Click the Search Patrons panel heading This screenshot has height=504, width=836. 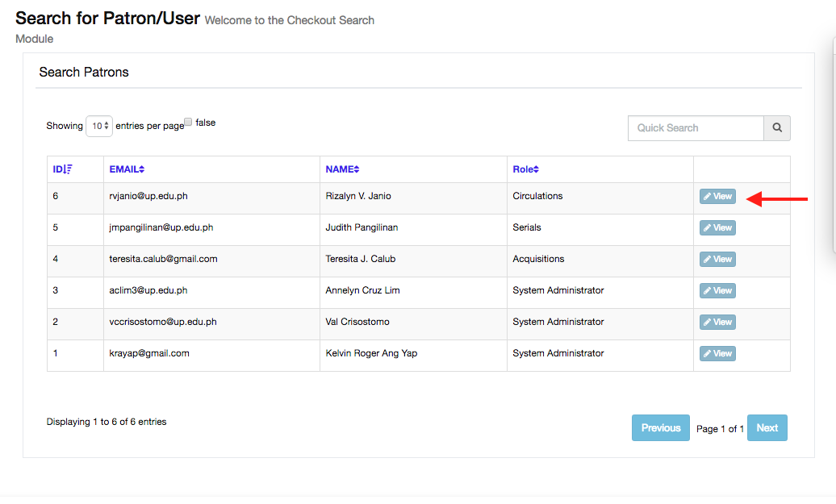click(x=84, y=73)
